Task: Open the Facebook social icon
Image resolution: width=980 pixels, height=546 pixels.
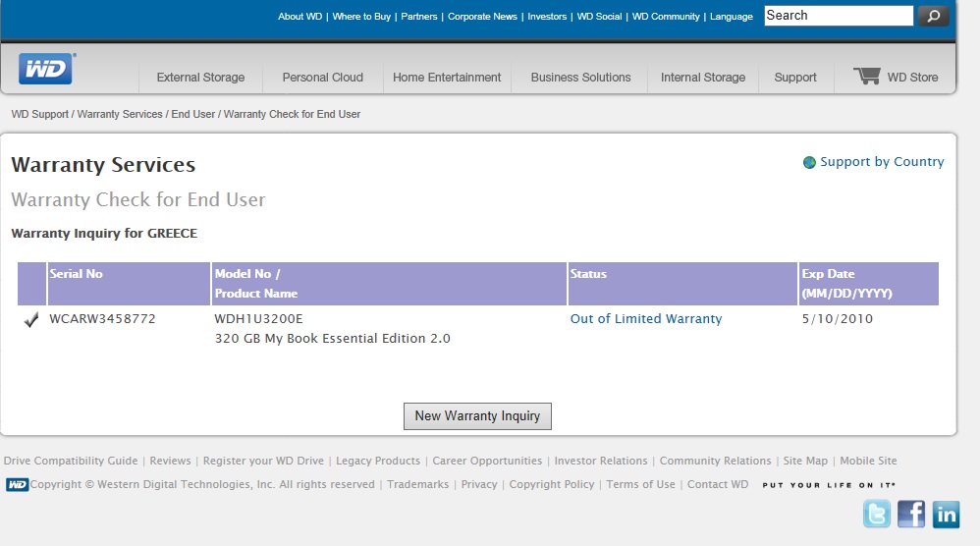Action: 911,515
